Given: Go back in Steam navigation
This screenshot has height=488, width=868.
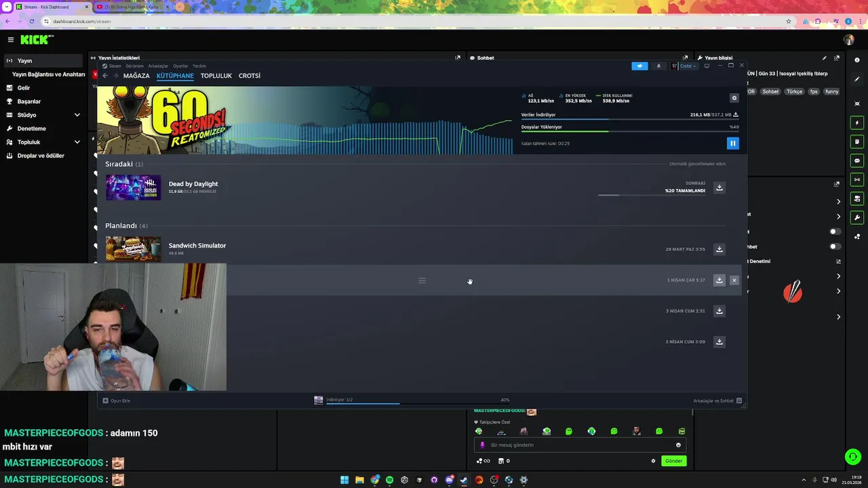Looking at the screenshot, I should (105, 76).
